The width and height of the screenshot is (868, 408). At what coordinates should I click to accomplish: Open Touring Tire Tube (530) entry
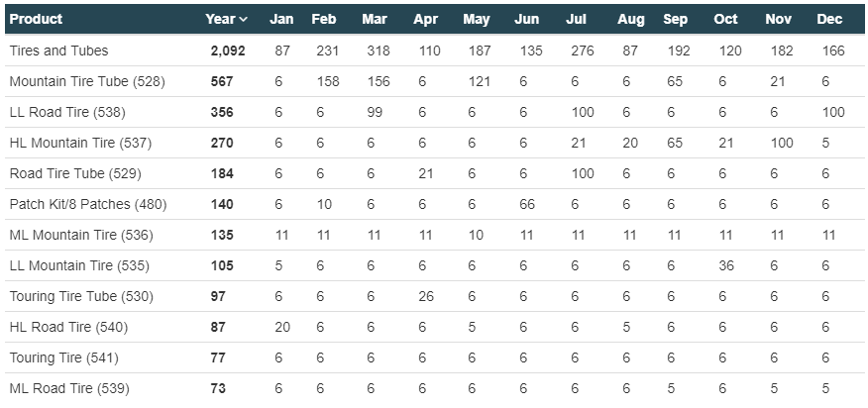pos(81,296)
